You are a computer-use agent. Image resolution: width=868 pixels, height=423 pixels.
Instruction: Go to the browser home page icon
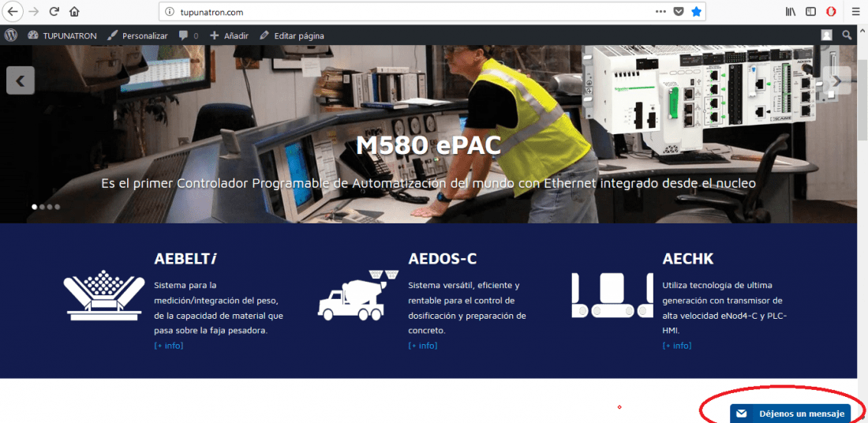click(x=74, y=11)
